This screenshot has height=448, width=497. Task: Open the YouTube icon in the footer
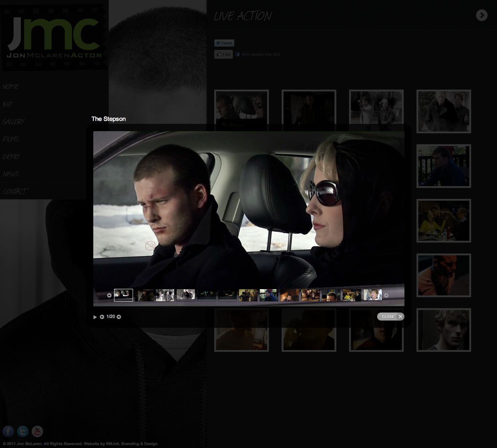pyautogui.click(x=37, y=432)
